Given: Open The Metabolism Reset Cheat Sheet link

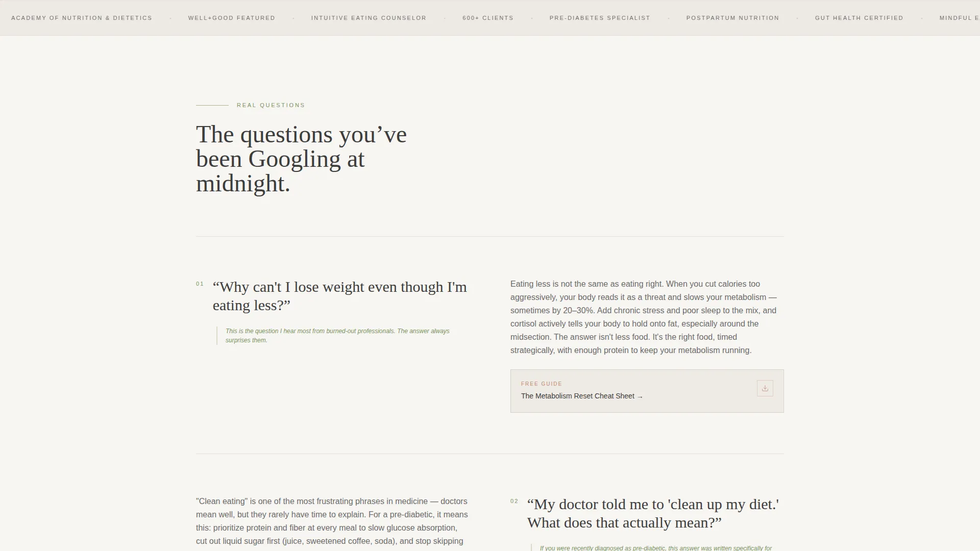Looking at the screenshot, I should (x=582, y=396).
